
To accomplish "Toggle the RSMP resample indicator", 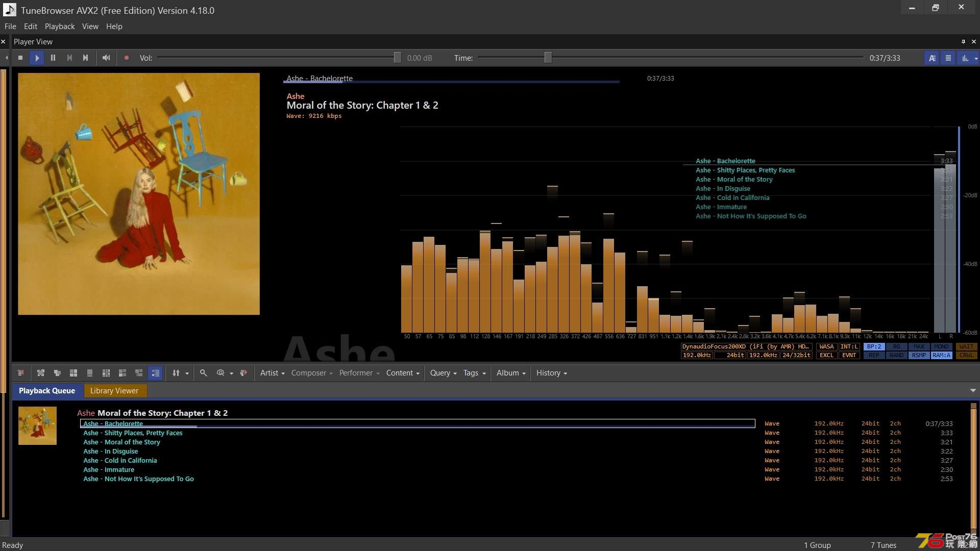I will pos(919,356).
